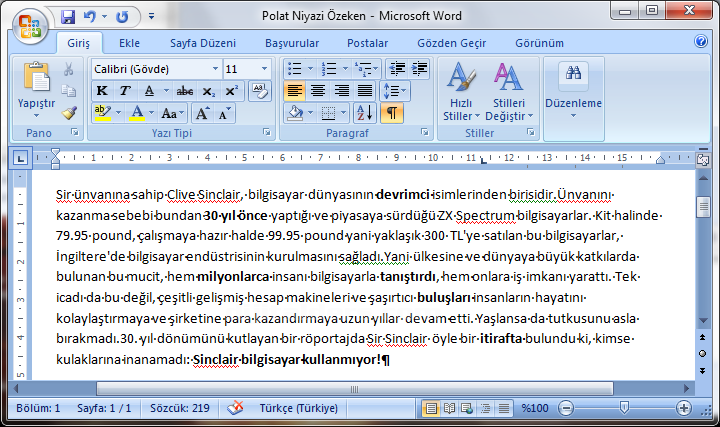Screen dimensions: 720x427
Task: Undo the last action
Action: click(89, 17)
